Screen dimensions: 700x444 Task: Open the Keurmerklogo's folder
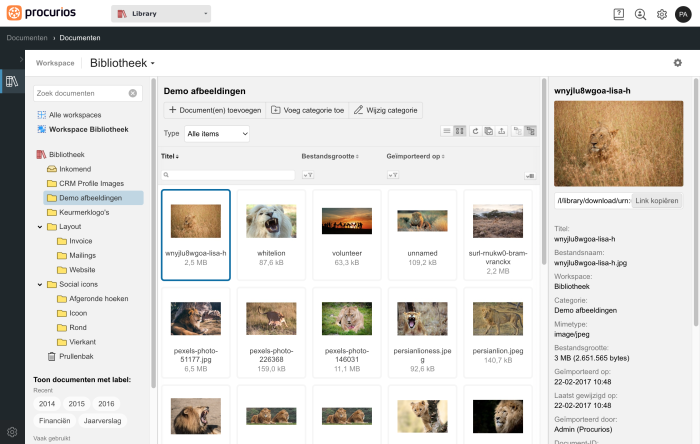coord(78,212)
